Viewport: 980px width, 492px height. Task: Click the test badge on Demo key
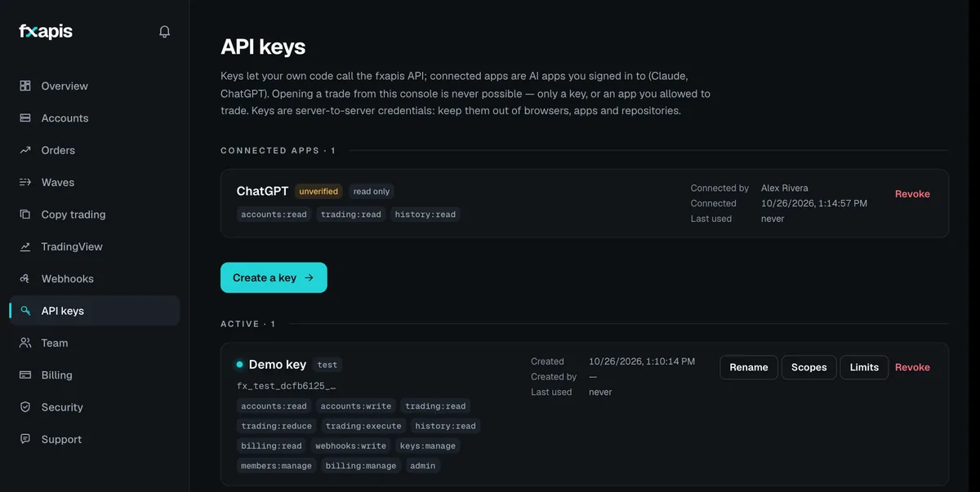pos(327,365)
